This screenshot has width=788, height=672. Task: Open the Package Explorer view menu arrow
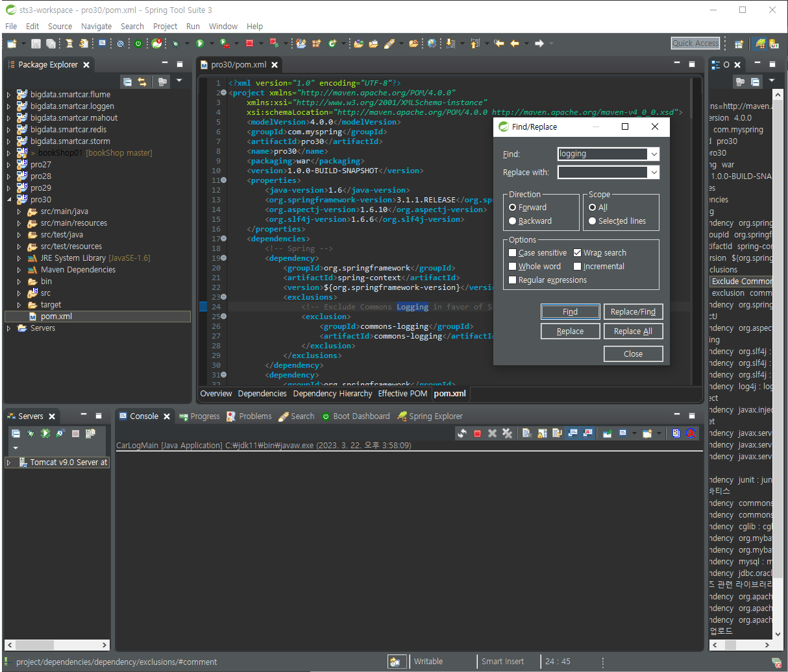pos(179,80)
